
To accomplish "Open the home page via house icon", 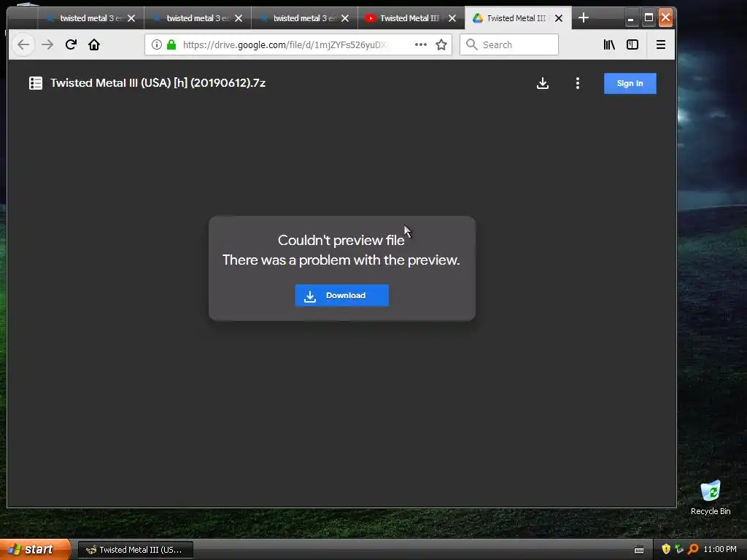I will [94, 44].
